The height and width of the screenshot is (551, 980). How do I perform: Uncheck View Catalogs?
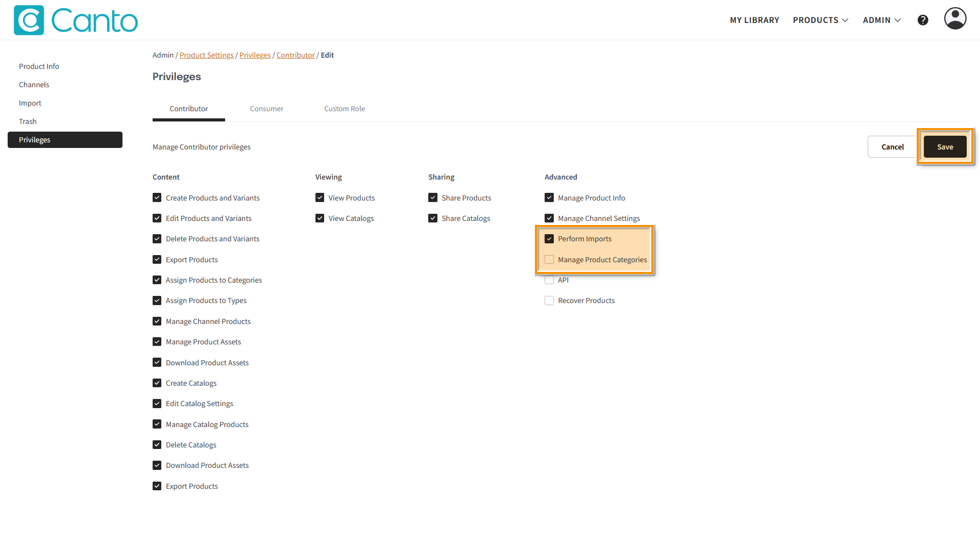(320, 218)
